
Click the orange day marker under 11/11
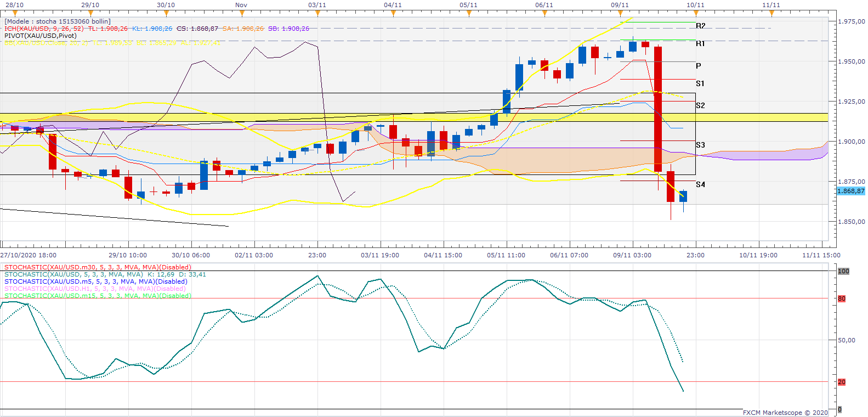tap(771, 13)
